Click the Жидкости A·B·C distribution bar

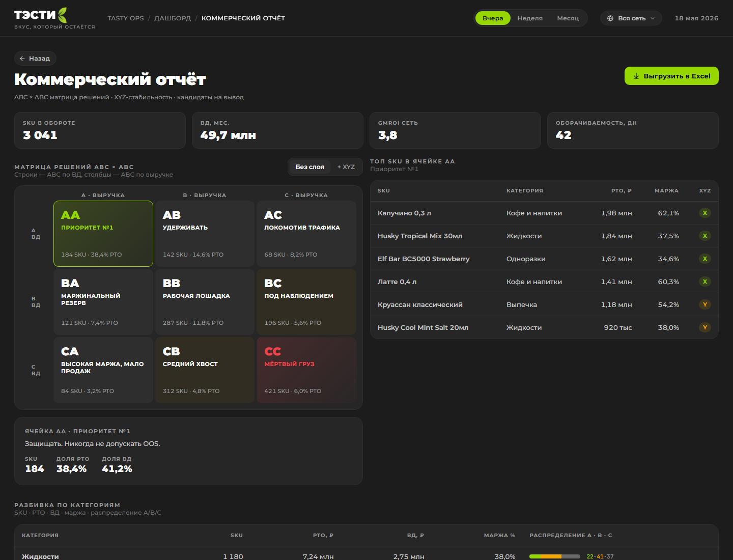[555, 556]
